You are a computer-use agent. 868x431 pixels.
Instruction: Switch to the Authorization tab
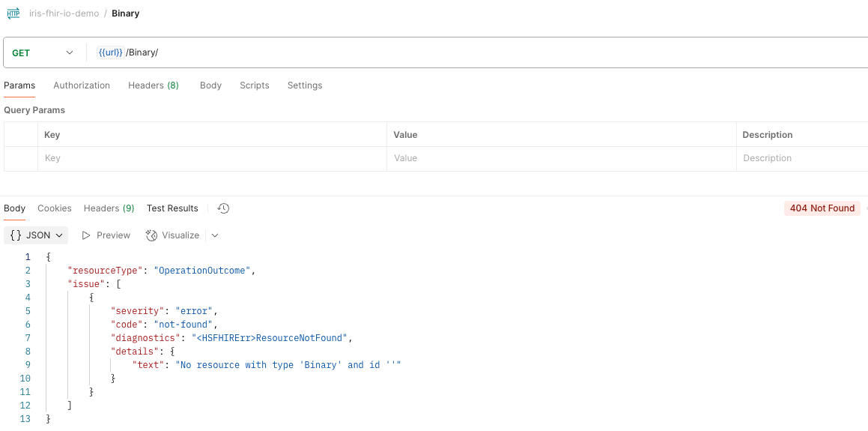tap(82, 85)
